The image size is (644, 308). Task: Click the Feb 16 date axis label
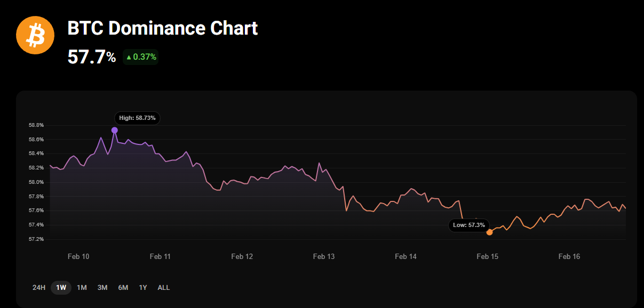pyautogui.click(x=569, y=257)
